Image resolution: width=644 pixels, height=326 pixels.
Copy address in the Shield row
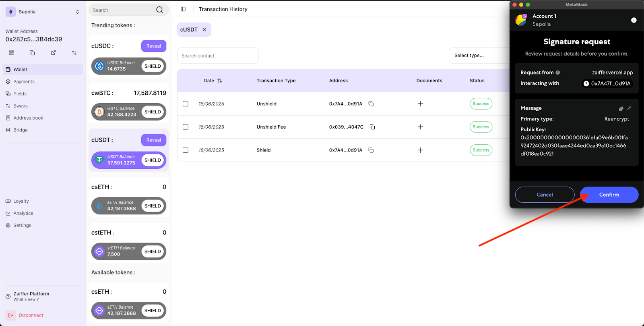click(371, 150)
